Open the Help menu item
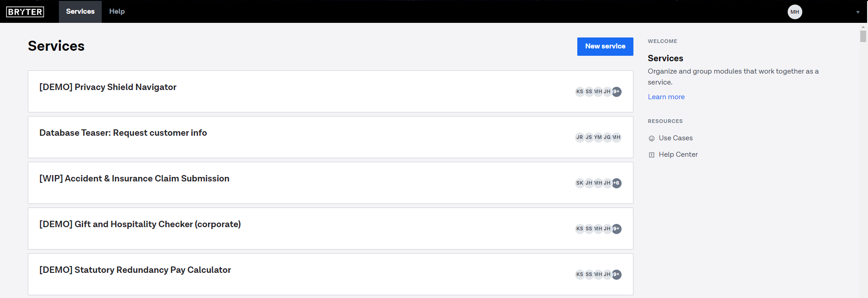Screen dimensions: 868x298 (117, 11)
